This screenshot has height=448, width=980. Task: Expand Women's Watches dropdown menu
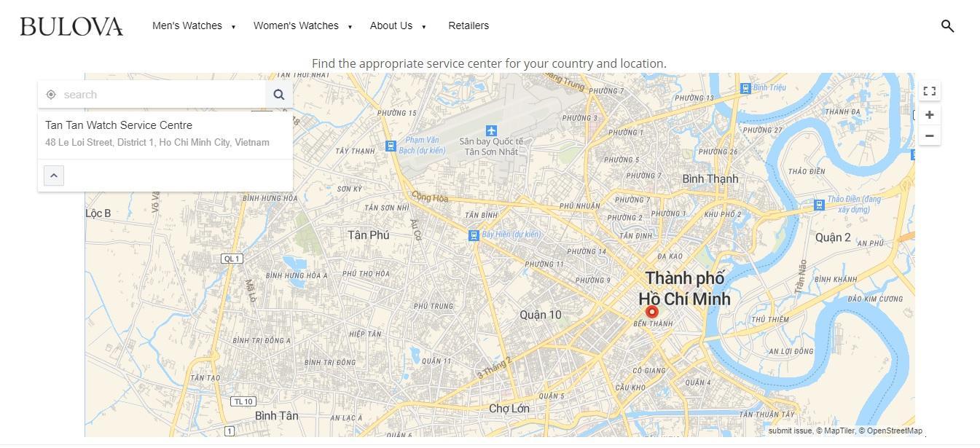(302, 26)
